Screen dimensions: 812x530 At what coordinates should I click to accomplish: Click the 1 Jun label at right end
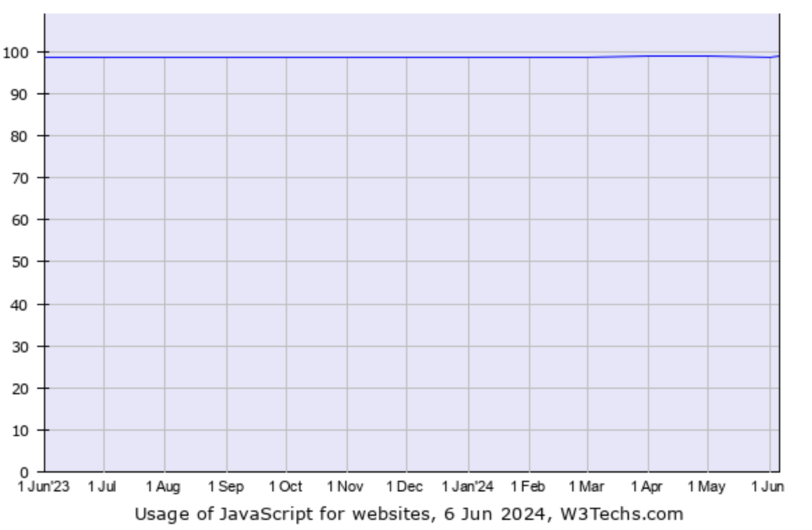pyautogui.click(x=769, y=487)
